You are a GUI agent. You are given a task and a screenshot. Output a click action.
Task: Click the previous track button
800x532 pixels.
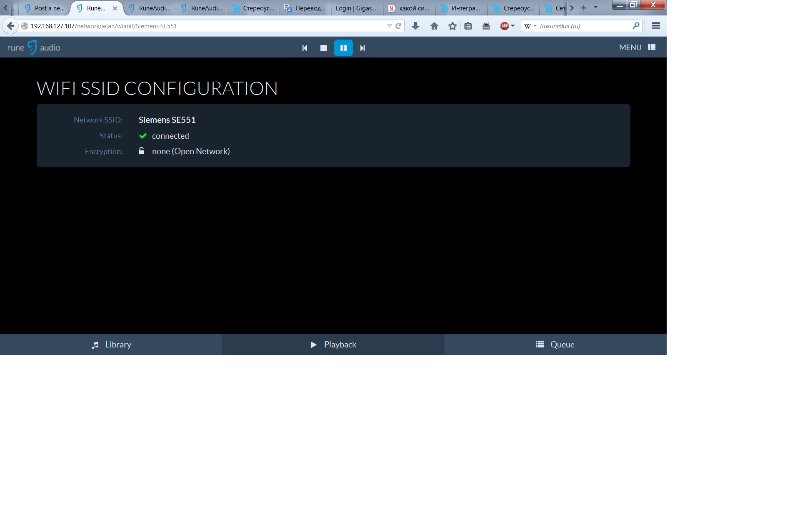(305, 47)
